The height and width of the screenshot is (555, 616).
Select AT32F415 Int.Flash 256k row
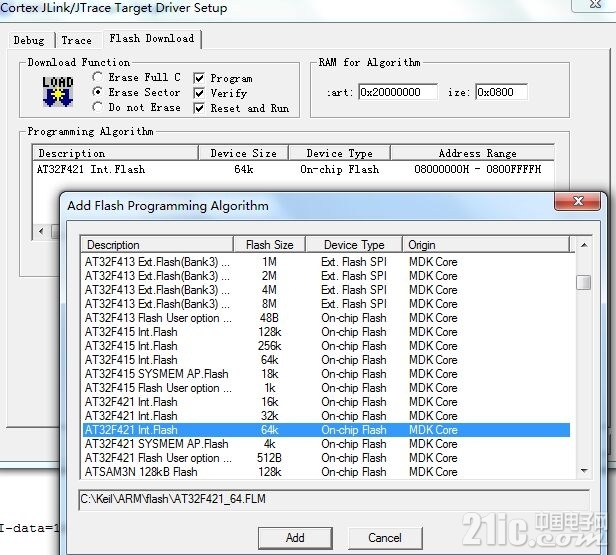click(326, 346)
